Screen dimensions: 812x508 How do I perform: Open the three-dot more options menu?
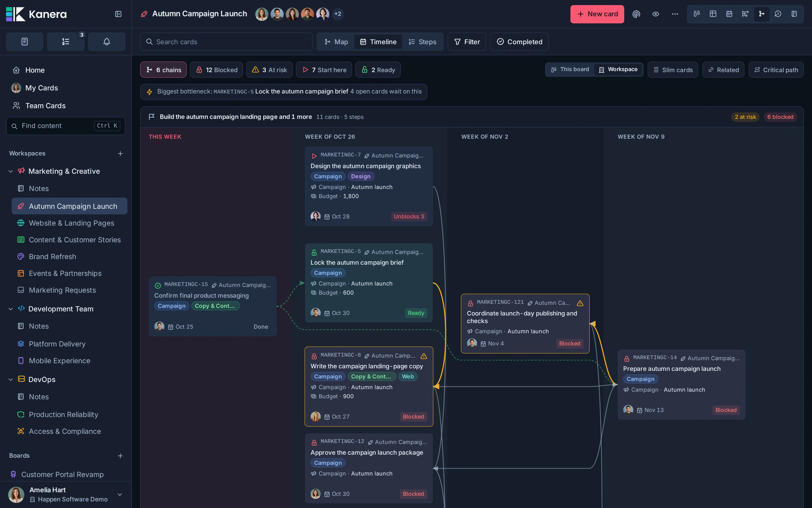pos(675,14)
